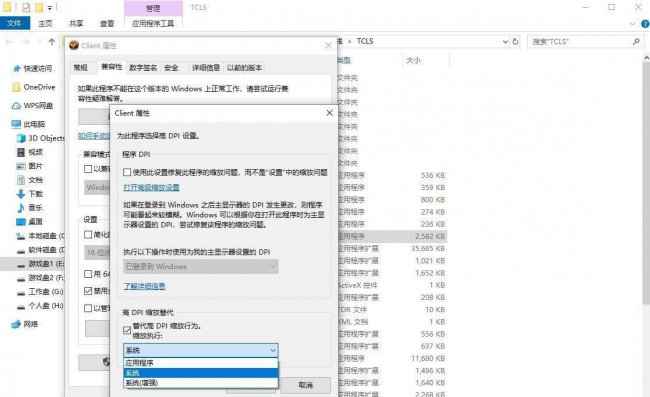Toggle the 用 64 resolution checkbox
This screenshot has height=397, width=650.
[88, 274]
